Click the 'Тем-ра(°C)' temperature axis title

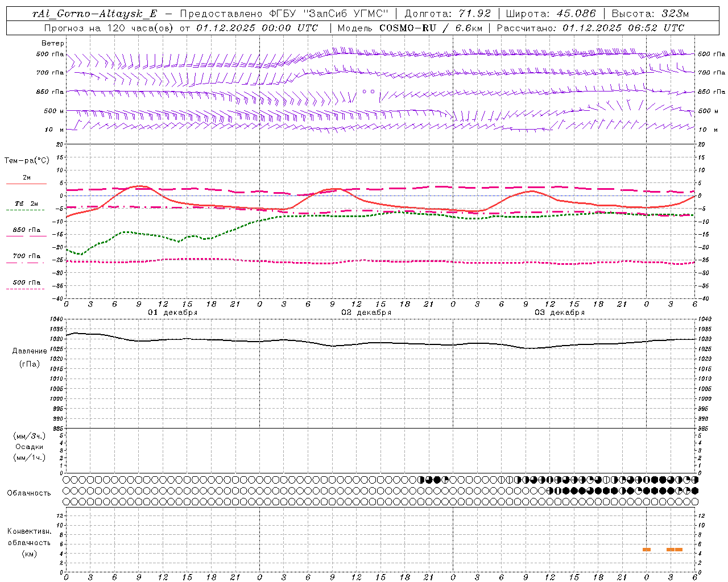tap(27, 161)
